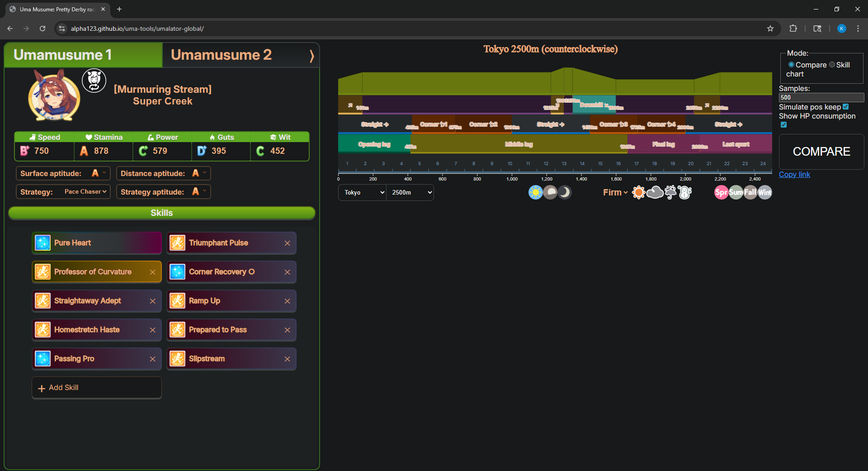Select daytime sun icon
Screen dimensions: 868x471
[x=536, y=192]
